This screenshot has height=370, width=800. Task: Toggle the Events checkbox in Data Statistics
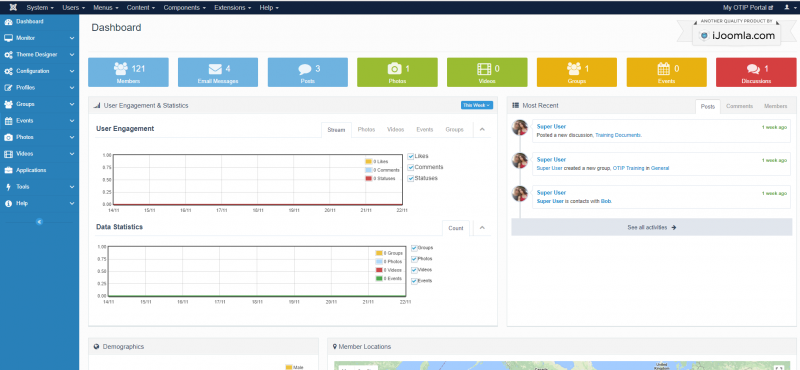point(414,281)
